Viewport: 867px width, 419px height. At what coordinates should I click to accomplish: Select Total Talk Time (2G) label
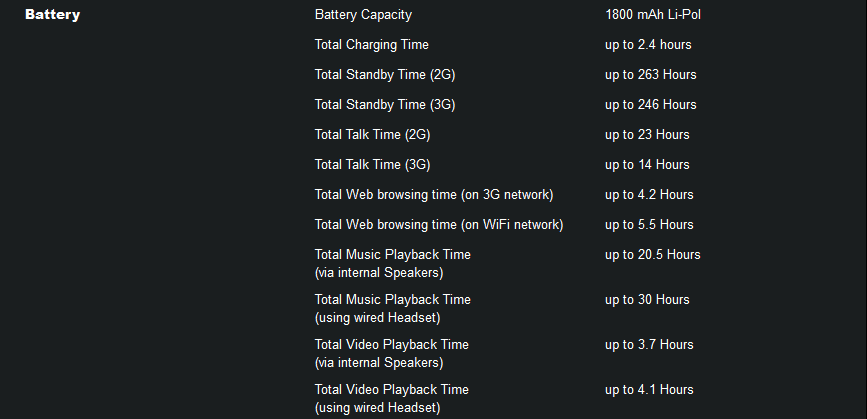372,134
